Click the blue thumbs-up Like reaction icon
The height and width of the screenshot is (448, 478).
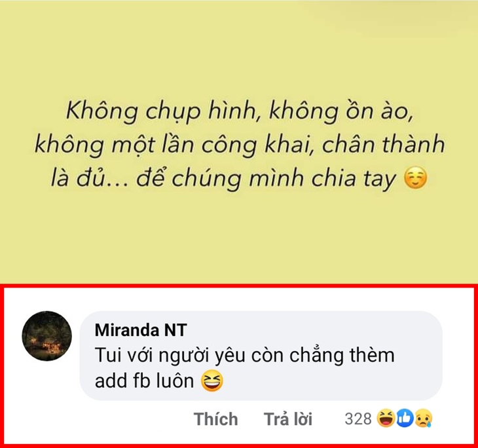[x=405, y=418]
